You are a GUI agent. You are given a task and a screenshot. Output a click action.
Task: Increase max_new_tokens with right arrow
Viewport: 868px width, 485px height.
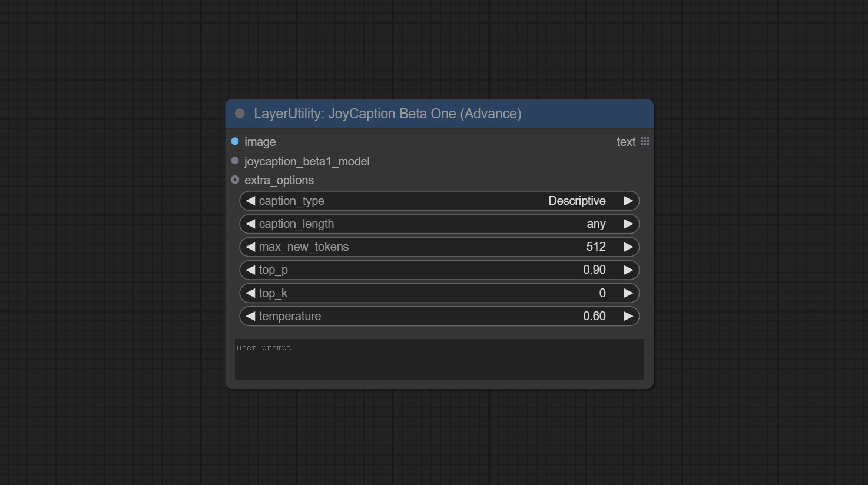click(x=628, y=247)
